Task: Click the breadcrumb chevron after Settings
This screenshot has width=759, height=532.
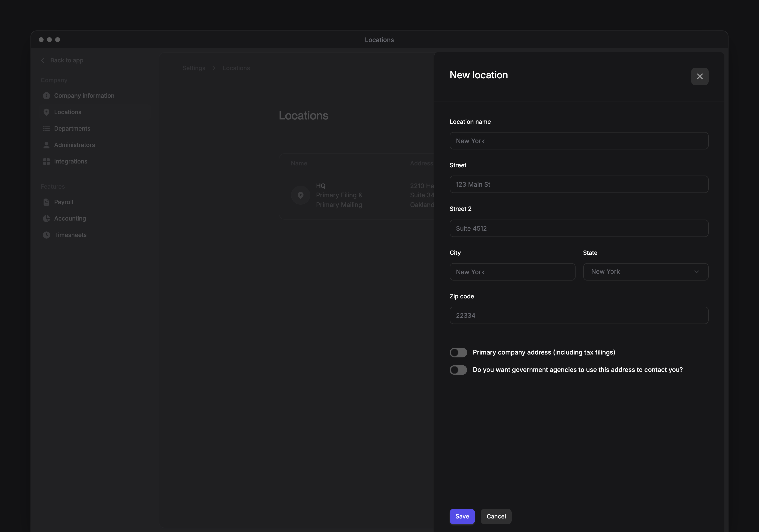Action: 214,68
